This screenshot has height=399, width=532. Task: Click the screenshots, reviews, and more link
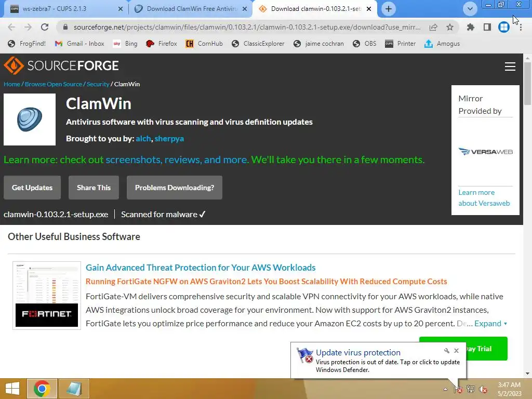[x=177, y=160]
